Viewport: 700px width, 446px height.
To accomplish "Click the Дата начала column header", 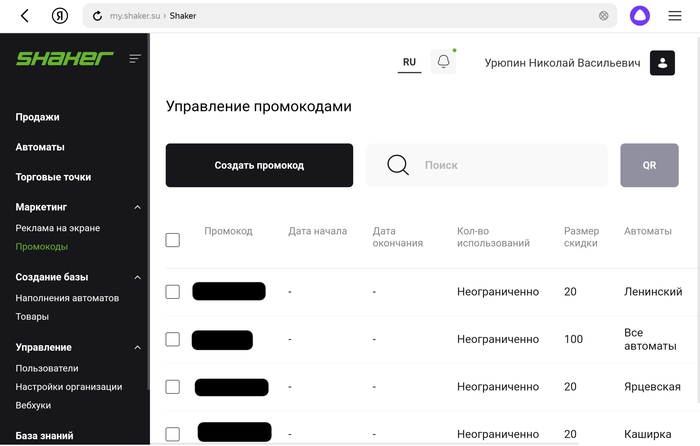I will 317,231.
